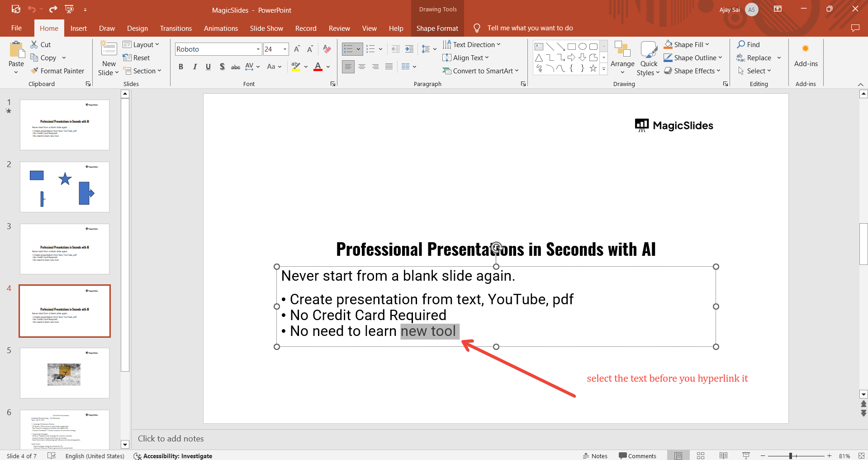Align text to the left
Image resolution: width=868 pixels, height=460 pixels.
point(348,67)
